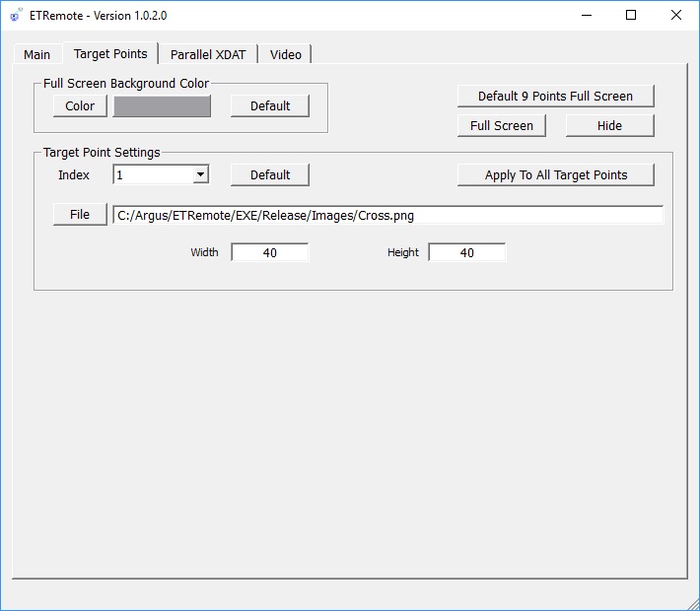This screenshot has width=700, height=611.
Task: Open the File browse button
Action: (x=80, y=215)
